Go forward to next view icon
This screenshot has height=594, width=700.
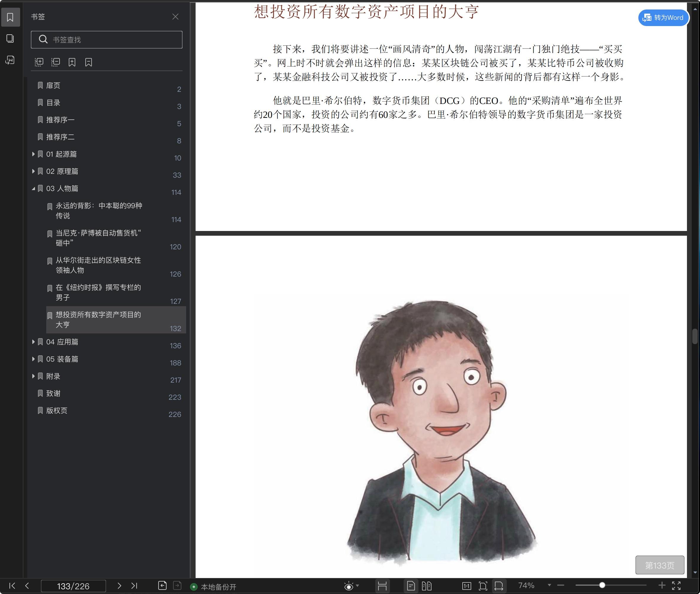click(177, 586)
